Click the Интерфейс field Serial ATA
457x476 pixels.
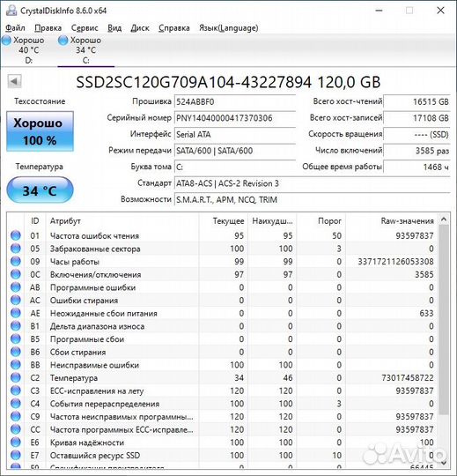[235, 134]
